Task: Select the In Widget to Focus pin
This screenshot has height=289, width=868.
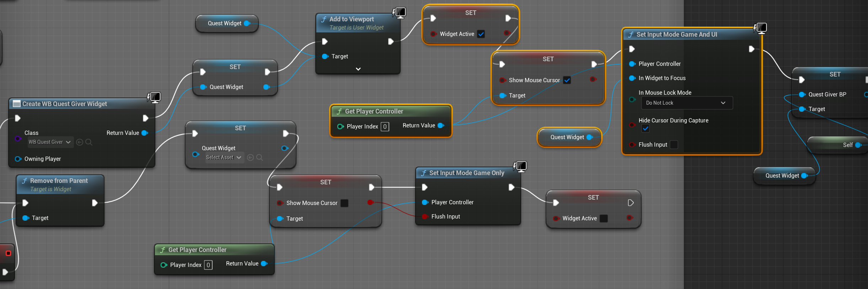Action: click(632, 78)
